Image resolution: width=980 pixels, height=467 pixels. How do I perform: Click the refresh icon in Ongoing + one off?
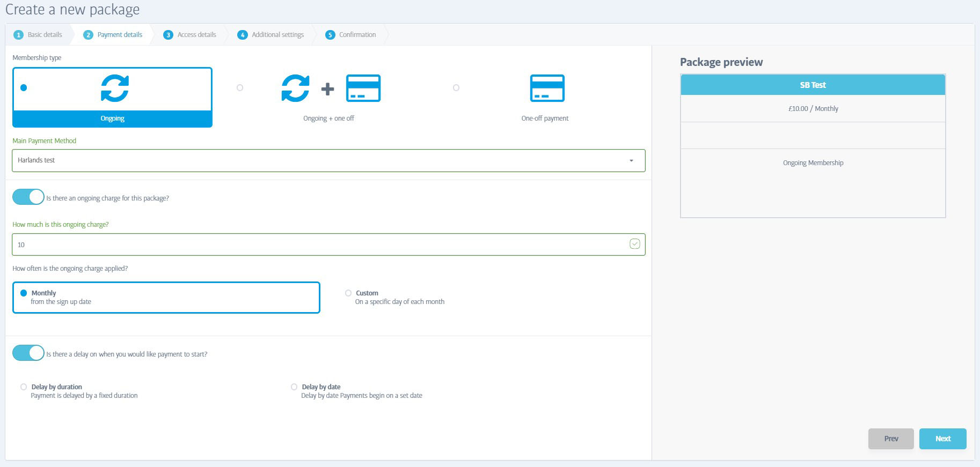pos(295,88)
